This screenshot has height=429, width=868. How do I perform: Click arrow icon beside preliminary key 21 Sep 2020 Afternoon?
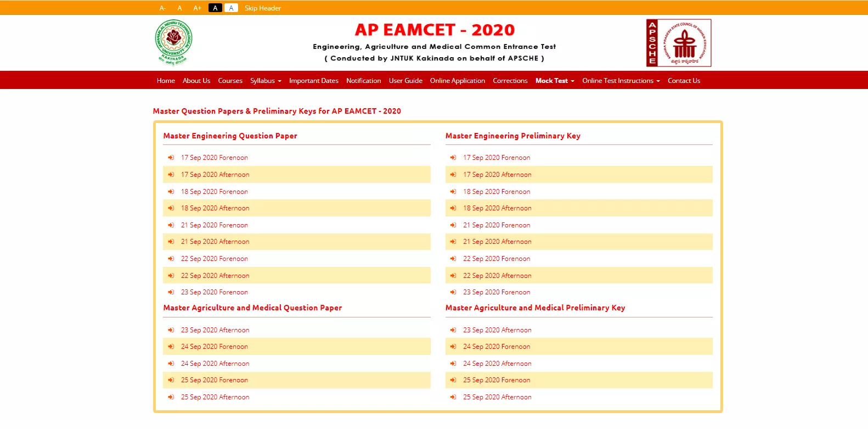click(453, 242)
